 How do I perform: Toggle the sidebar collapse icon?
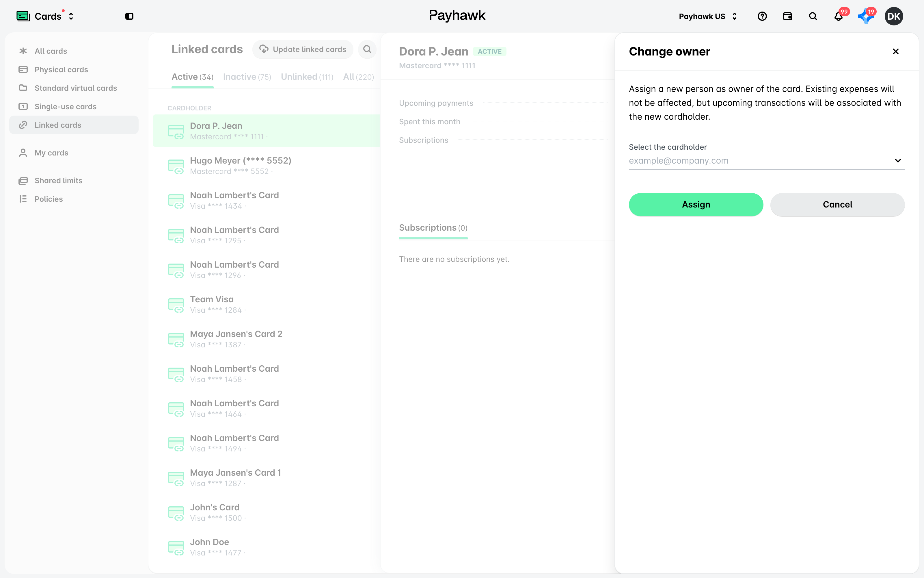[x=129, y=16]
